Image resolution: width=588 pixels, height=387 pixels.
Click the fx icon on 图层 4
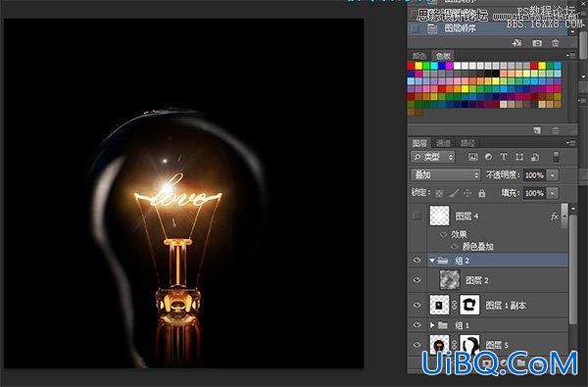tap(555, 217)
